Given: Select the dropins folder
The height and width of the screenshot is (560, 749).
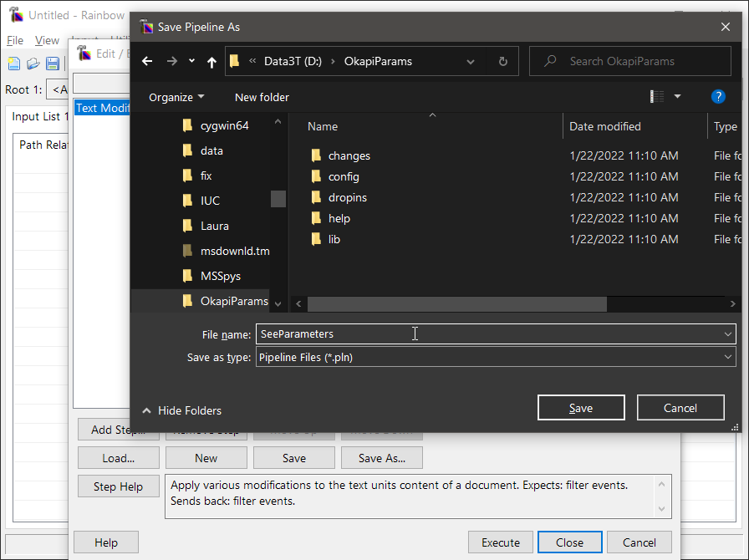Looking at the screenshot, I should 347,197.
